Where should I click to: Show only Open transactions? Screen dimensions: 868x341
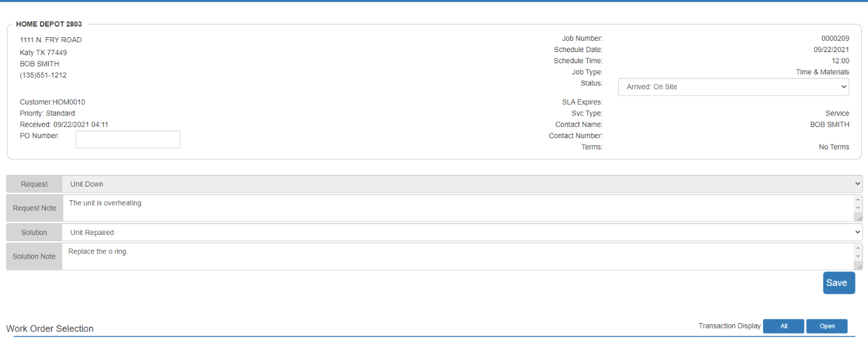point(827,326)
